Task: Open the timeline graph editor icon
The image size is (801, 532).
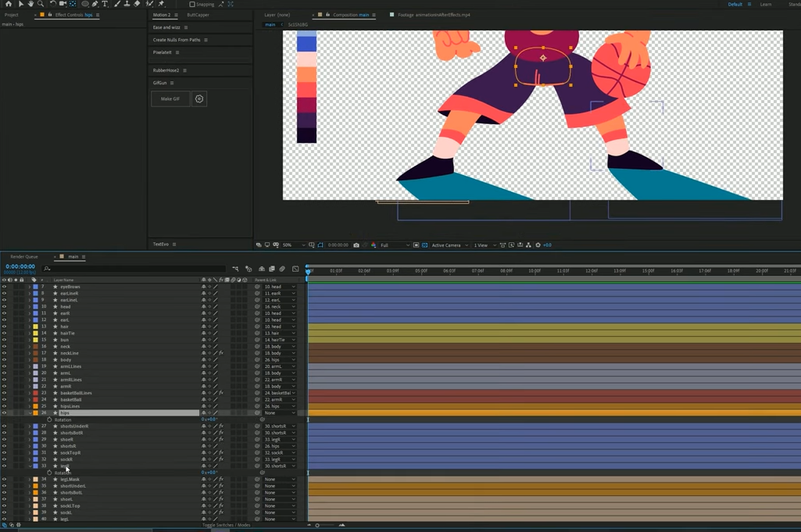Action: pos(295,269)
